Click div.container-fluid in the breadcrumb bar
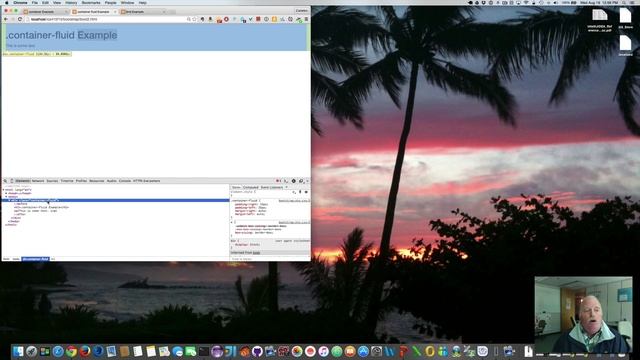 pyautogui.click(x=36, y=259)
